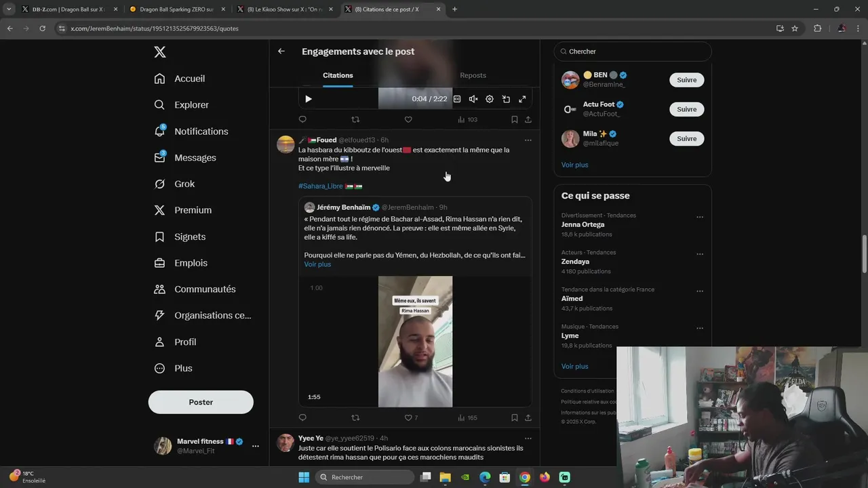Open Notifications in the sidebar

tap(191, 131)
